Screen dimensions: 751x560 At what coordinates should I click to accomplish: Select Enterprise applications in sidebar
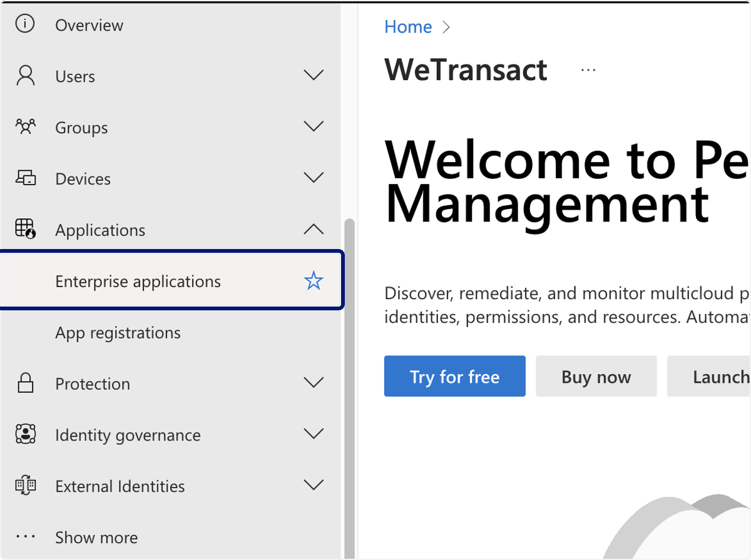170,281
